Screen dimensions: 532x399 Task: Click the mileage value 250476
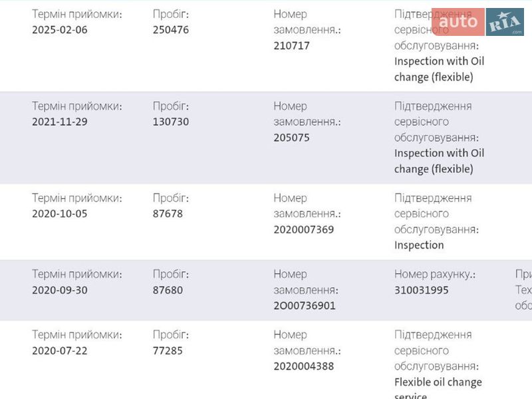(x=171, y=30)
